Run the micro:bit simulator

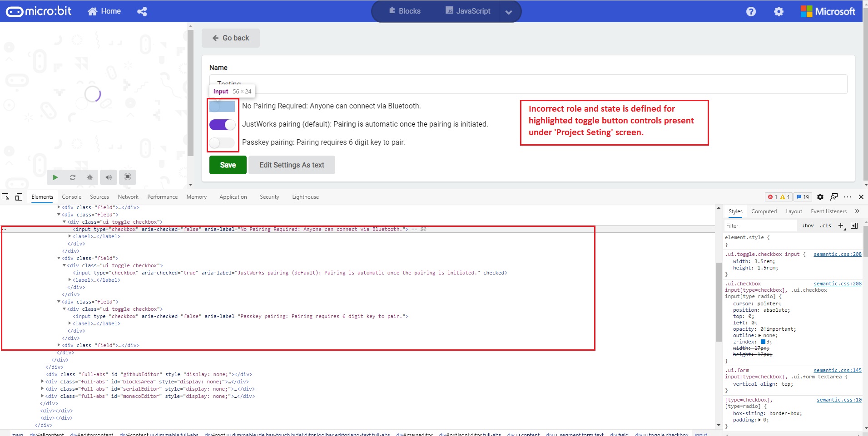(55, 177)
